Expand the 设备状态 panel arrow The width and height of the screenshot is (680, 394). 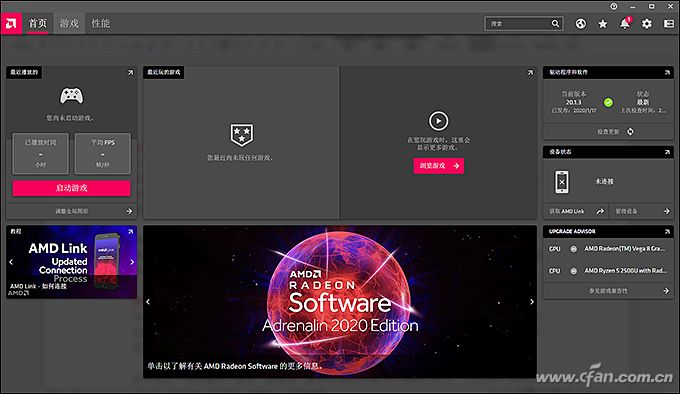click(x=667, y=152)
